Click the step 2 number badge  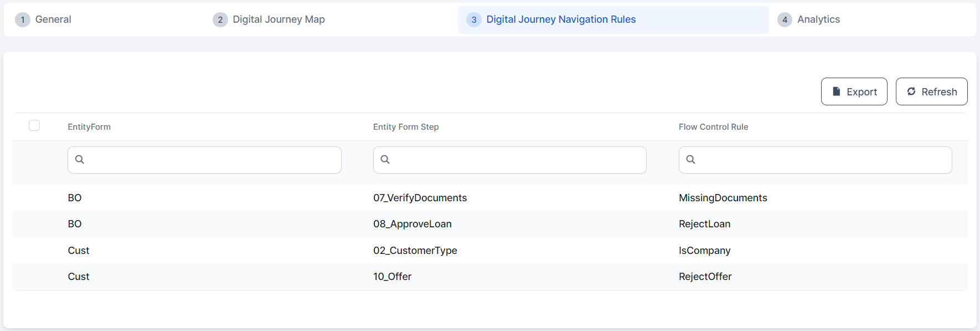[220, 20]
